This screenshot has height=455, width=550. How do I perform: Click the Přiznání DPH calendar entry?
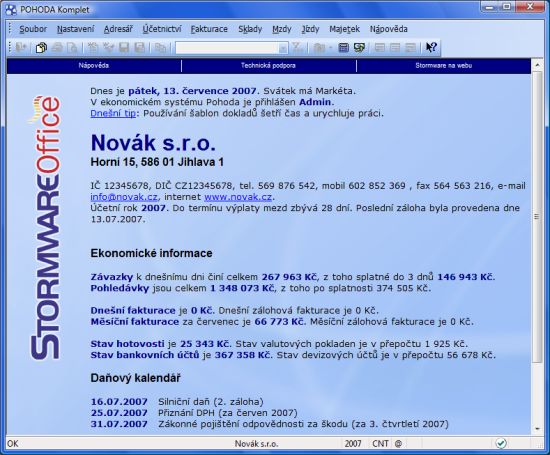(228, 413)
